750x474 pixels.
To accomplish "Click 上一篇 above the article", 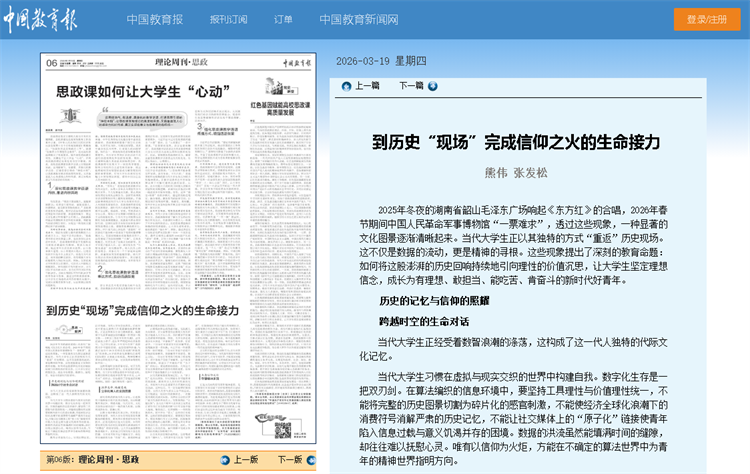I will [366, 86].
